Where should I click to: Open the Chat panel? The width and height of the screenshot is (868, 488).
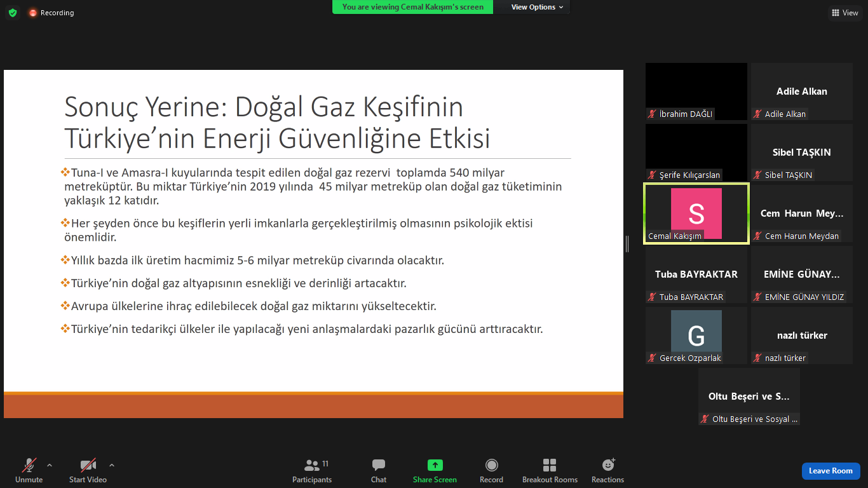coord(379,466)
